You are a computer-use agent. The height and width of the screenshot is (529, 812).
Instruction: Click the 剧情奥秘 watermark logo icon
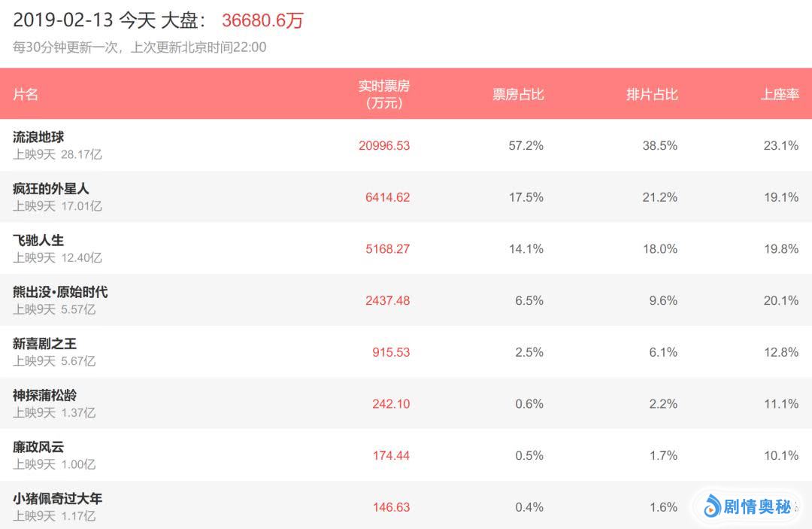(x=710, y=508)
